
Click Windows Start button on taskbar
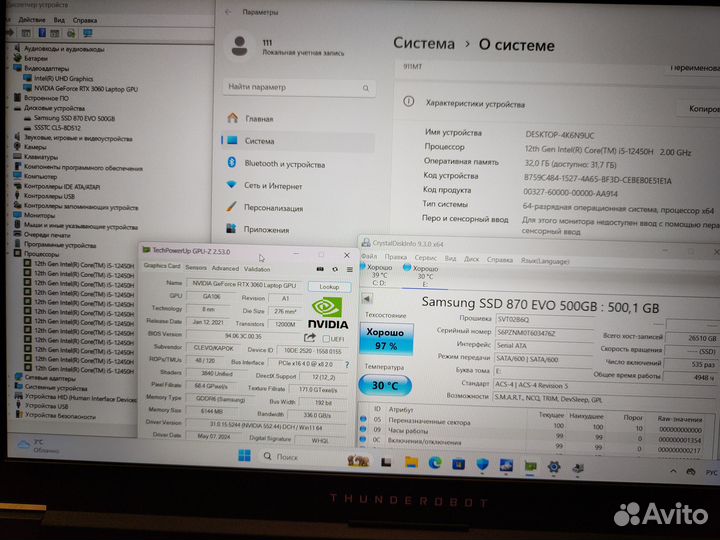click(x=244, y=455)
